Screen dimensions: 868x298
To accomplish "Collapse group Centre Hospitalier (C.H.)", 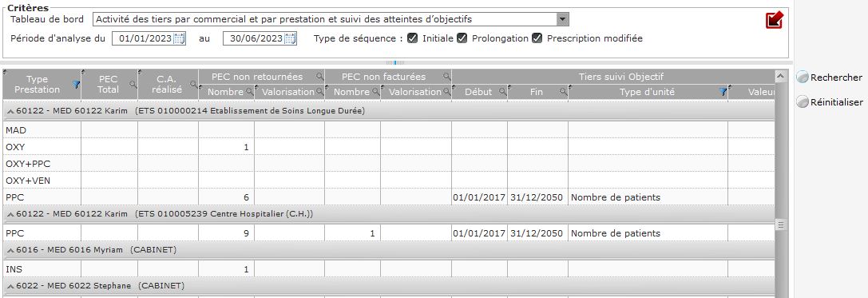I will point(10,214).
